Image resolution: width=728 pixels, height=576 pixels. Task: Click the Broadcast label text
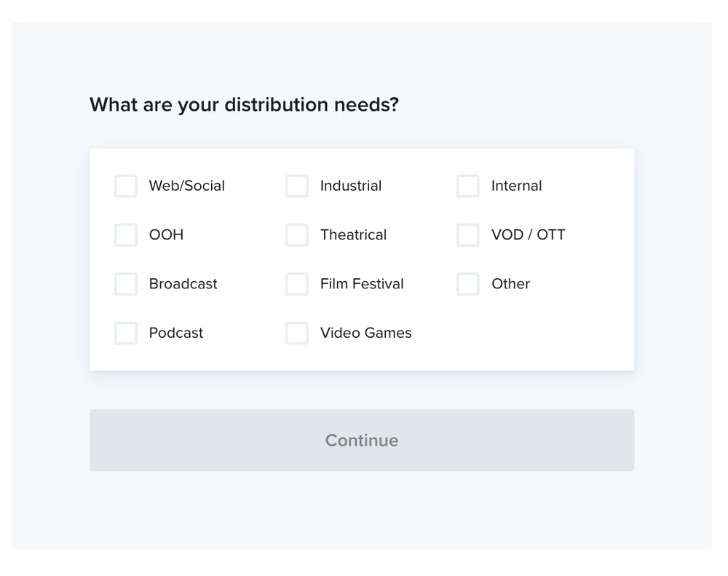tap(183, 284)
